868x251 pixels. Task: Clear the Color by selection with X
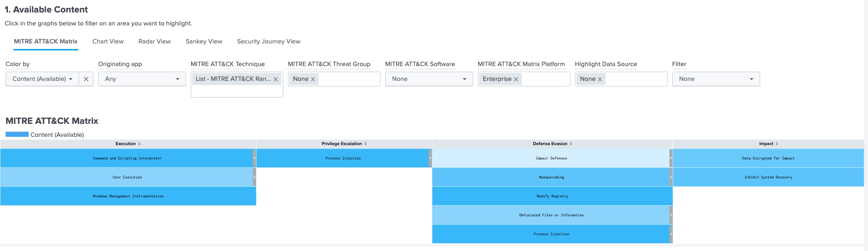pyautogui.click(x=86, y=79)
